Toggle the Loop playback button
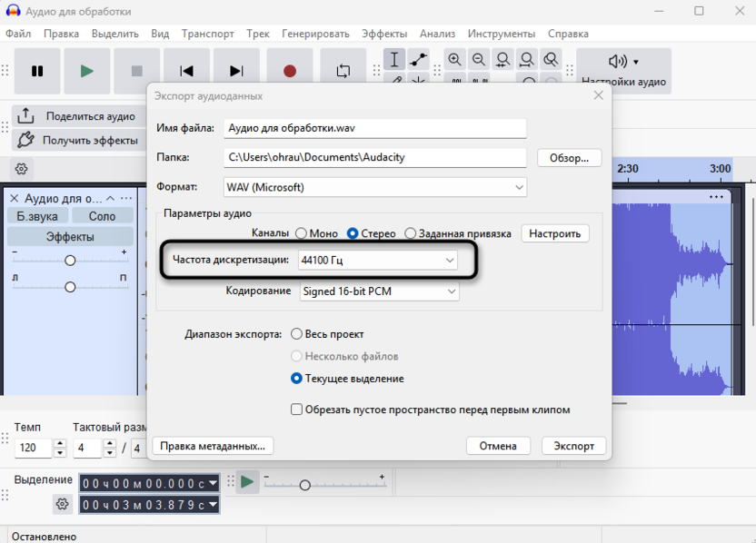 343,71
